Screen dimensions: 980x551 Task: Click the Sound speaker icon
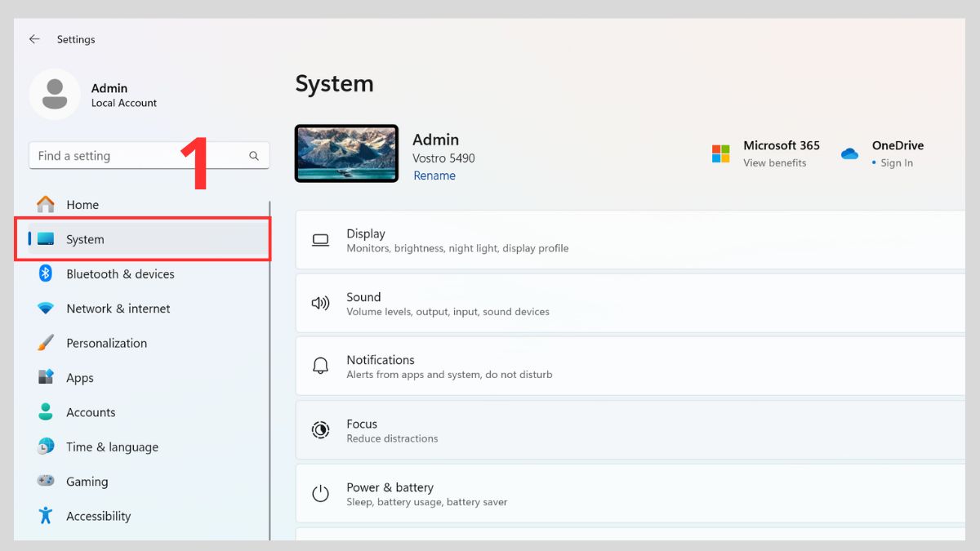point(320,303)
